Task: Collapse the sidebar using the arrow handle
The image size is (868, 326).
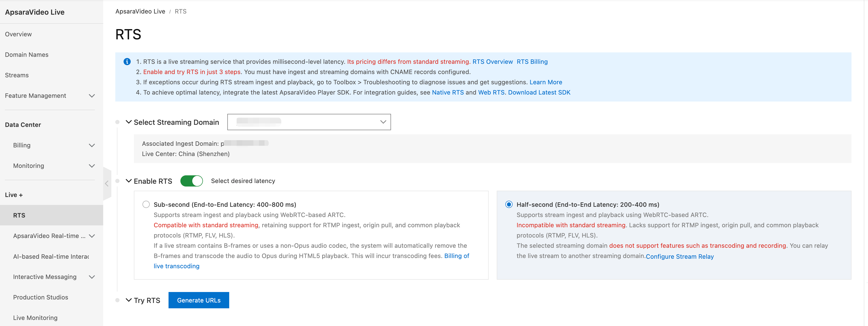Action: (107, 183)
